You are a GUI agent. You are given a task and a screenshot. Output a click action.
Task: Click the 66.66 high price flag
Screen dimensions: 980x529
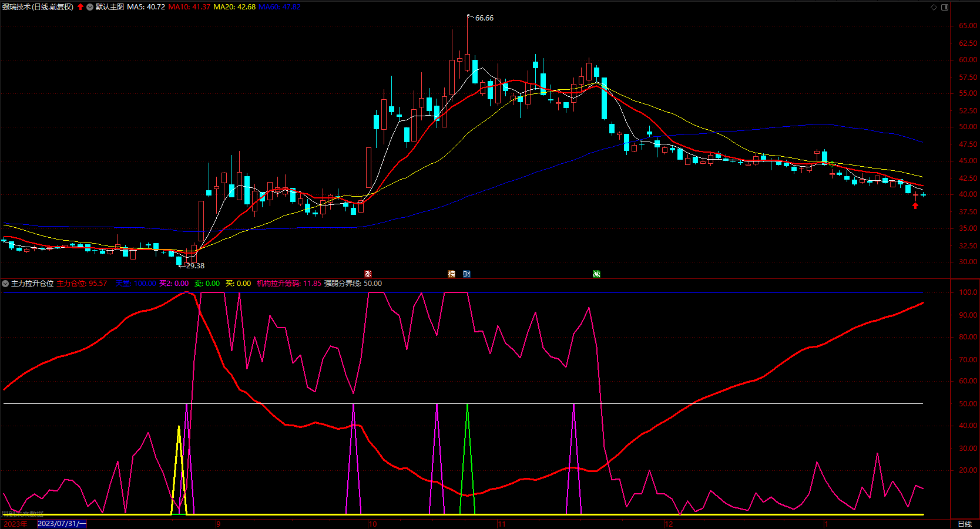[484, 18]
